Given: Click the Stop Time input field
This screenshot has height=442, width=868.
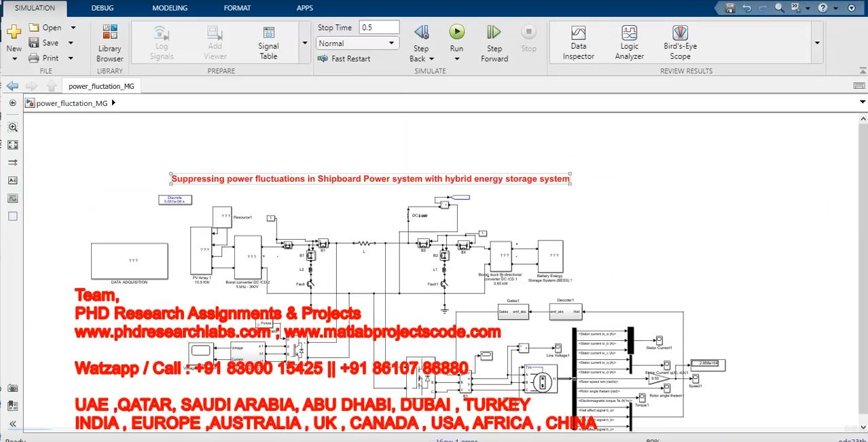Looking at the screenshot, I should (378, 28).
